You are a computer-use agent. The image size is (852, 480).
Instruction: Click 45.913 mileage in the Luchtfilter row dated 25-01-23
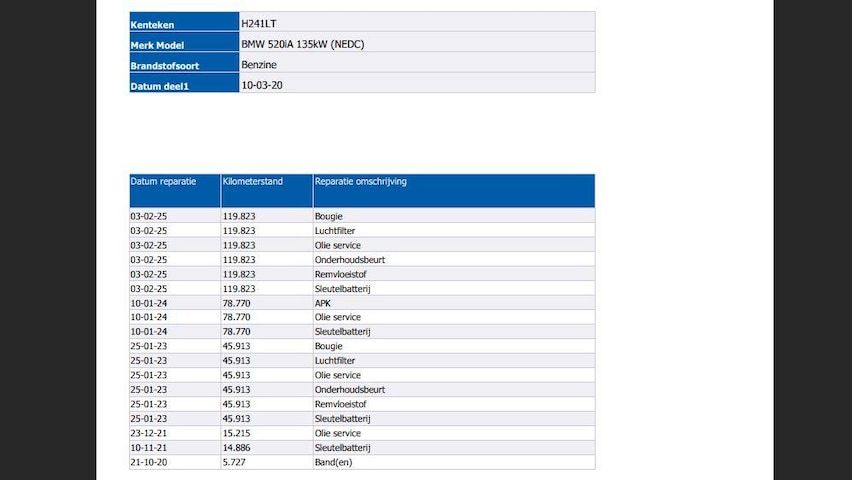tap(236, 361)
